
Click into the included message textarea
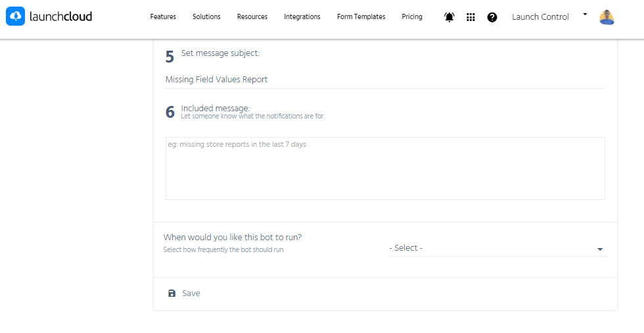point(384,168)
